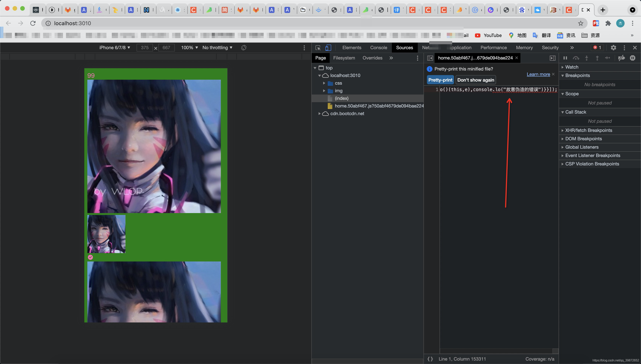This screenshot has width=641, height=364.
Task: Click the curly braces format icon
Action: pos(430,359)
